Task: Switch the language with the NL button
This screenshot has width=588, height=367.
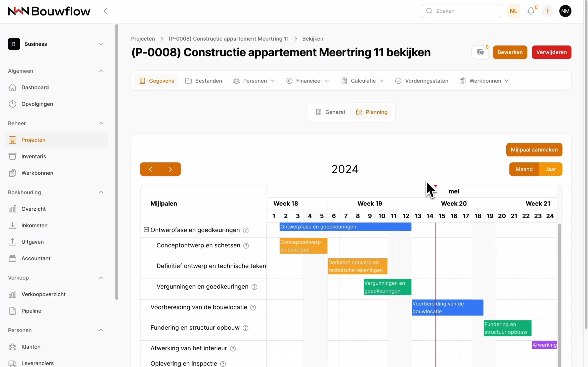Action: click(x=513, y=11)
